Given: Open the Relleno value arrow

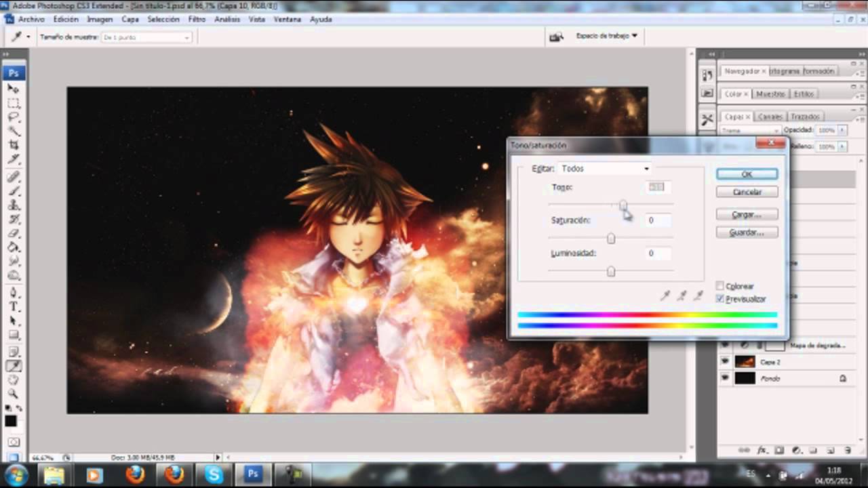Looking at the screenshot, I should click(x=843, y=146).
